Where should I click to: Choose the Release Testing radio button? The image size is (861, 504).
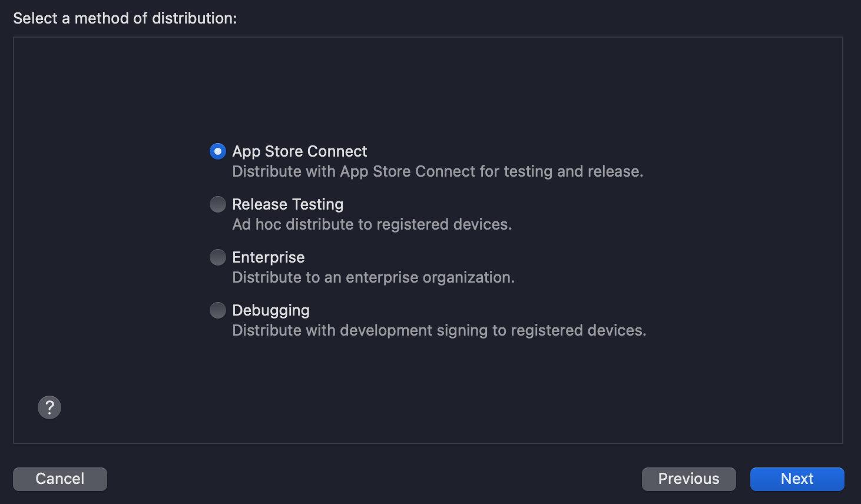[218, 204]
